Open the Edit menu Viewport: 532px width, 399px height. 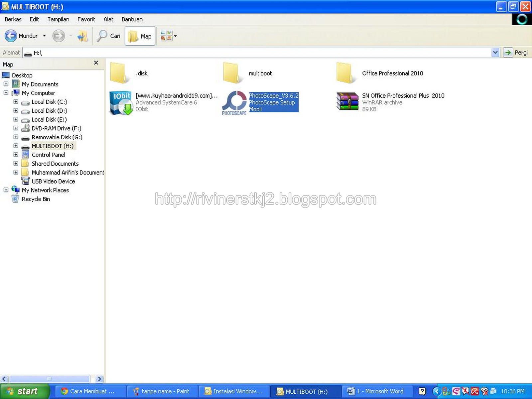pos(34,19)
